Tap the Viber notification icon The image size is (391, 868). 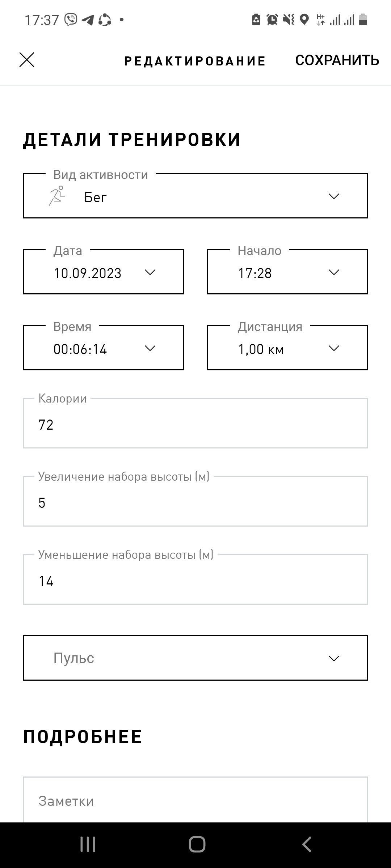[71, 20]
